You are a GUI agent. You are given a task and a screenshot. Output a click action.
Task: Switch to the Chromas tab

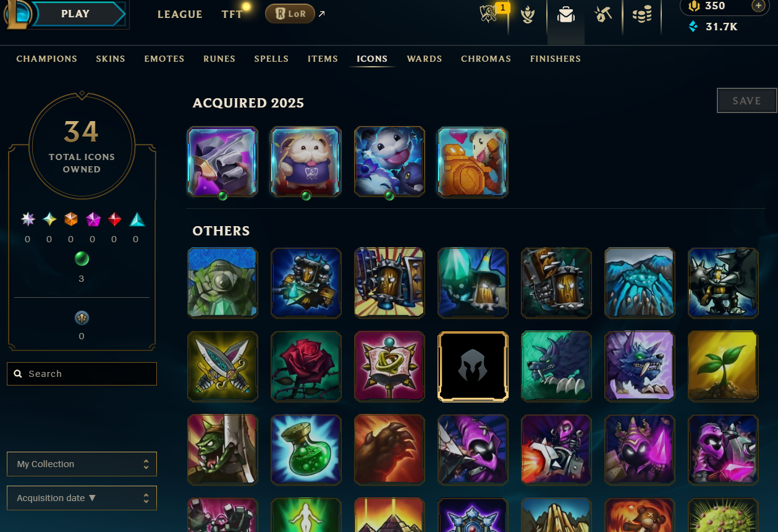[x=486, y=59]
